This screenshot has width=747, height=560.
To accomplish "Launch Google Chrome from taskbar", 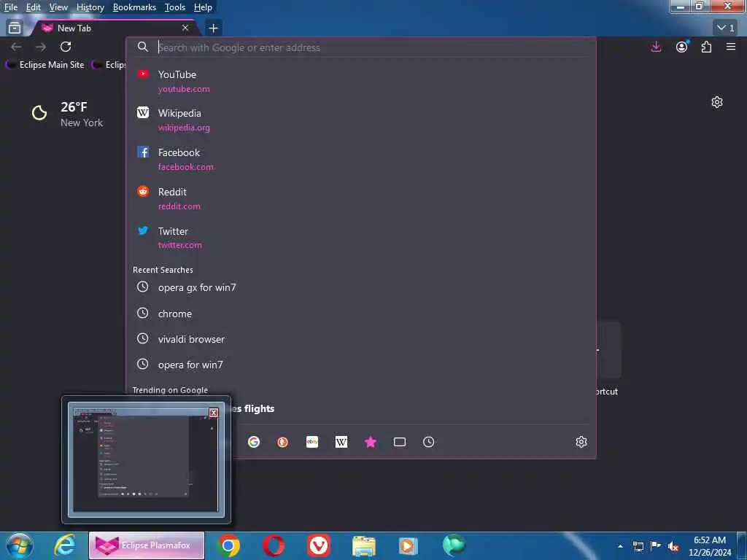I will [x=228, y=545].
